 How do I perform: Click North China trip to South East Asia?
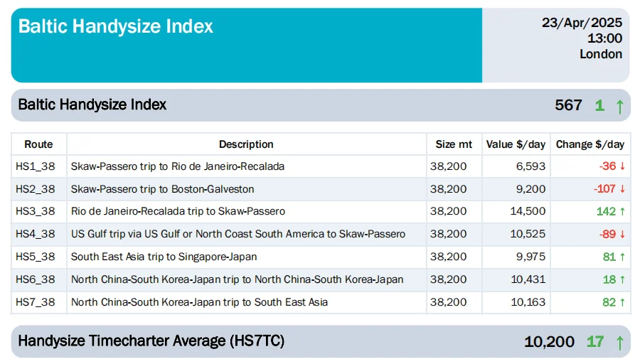199,302
